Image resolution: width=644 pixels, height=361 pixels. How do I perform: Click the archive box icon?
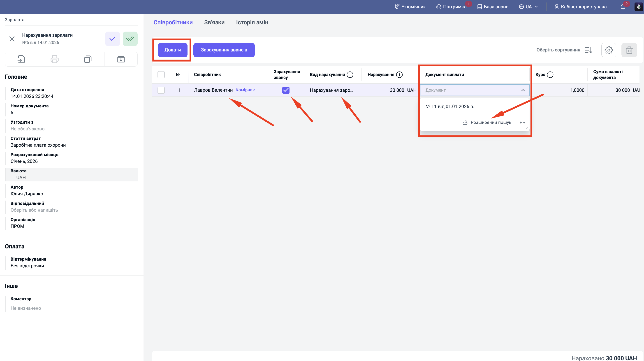click(x=121, y=59)
